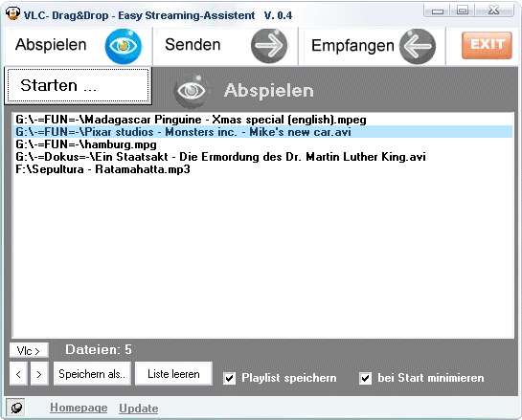Clear playlist with Liste leeren
Viewport: 522px width, 420px height.
click(x=173, y=374)
